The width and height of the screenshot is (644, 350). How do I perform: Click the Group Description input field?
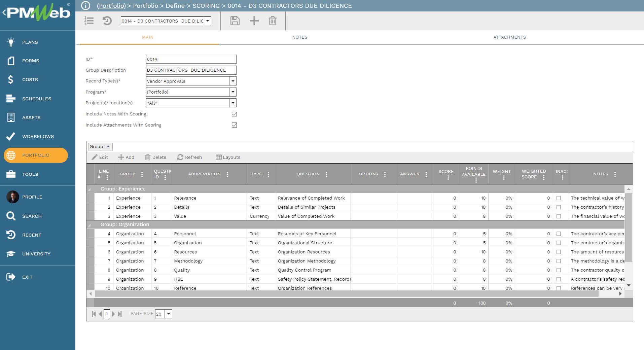[191, 70]
